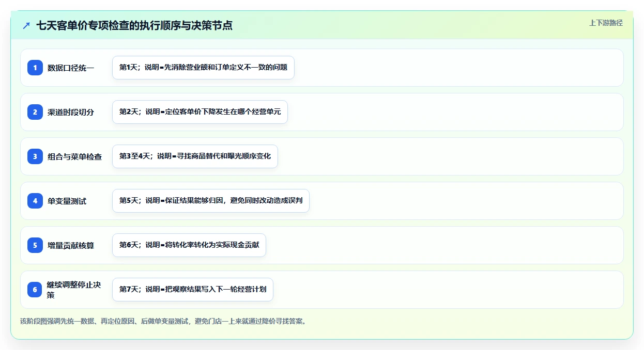Select the 组合与菜单检查 step label
The image size is (644, 350).
pyautogui.click(x=74, y=156)
